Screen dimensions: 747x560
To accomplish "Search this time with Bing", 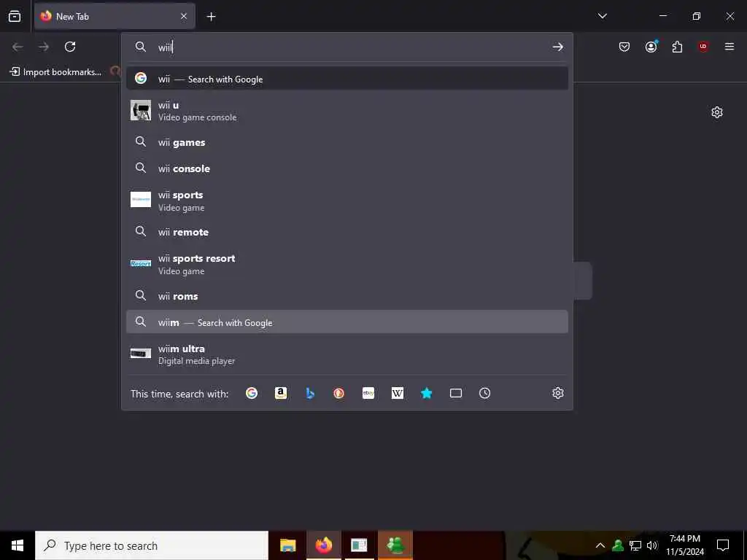I will tap(310, 393).
